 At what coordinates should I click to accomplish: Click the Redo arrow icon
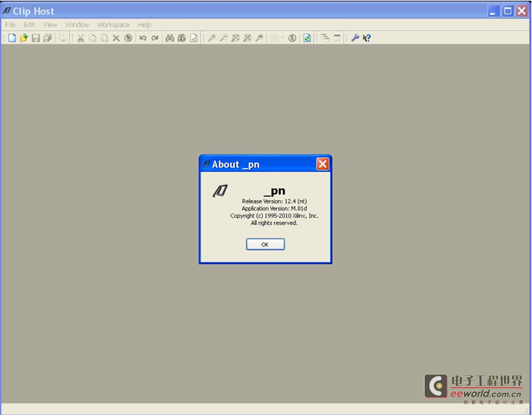[155, 38]
